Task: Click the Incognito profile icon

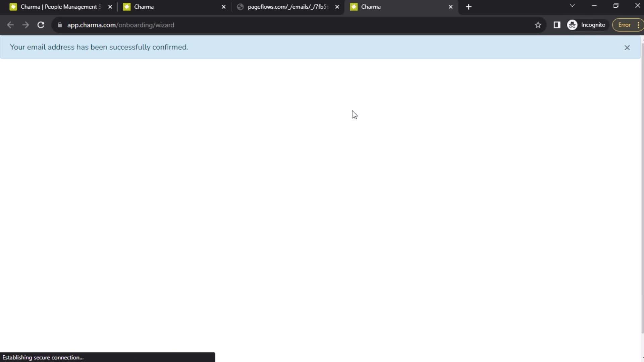Action: (x=572, y=25)
